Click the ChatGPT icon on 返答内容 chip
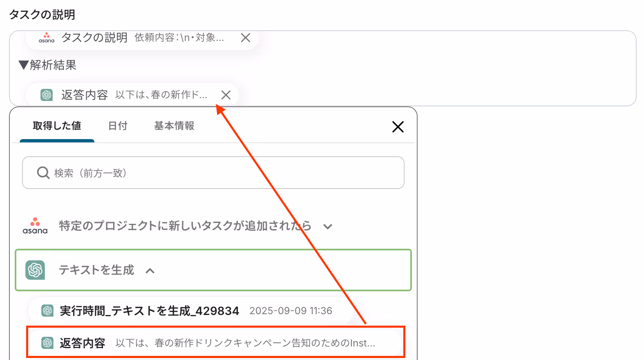Viewport: 644px width, 360px height. tap(47, 95)
